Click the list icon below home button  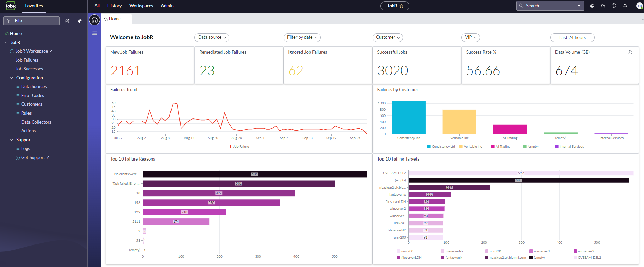coord(94,33)
